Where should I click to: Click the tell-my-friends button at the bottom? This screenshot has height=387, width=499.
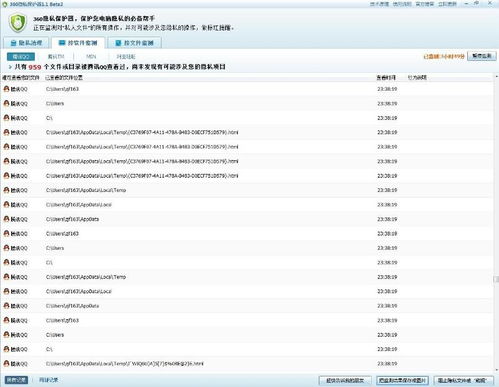click(345, 380)
